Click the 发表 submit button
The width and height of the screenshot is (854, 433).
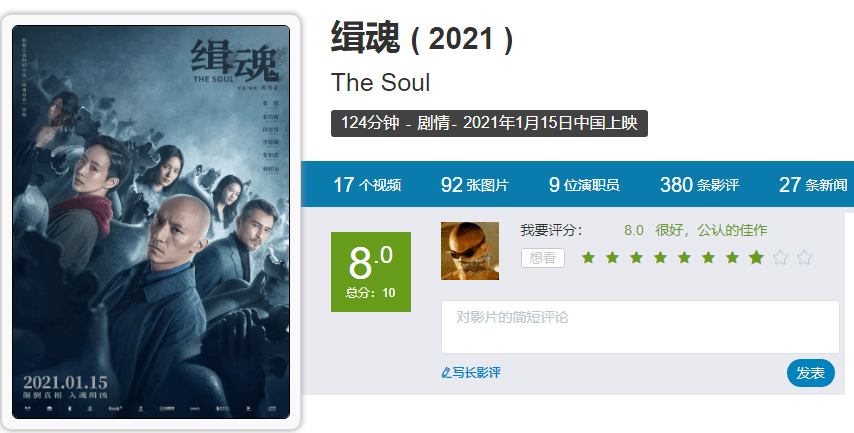tap(810, 373)
